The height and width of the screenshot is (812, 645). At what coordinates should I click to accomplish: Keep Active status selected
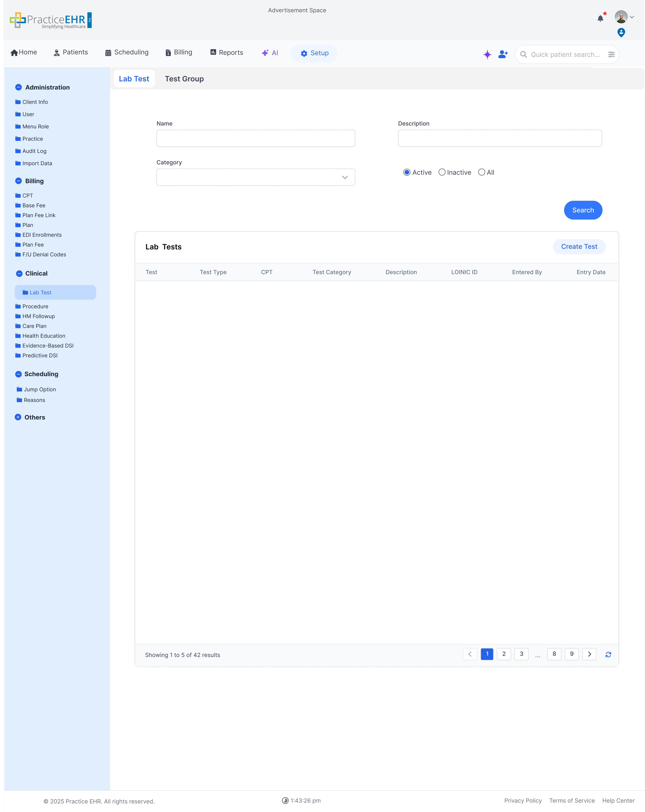pos(407,172)
